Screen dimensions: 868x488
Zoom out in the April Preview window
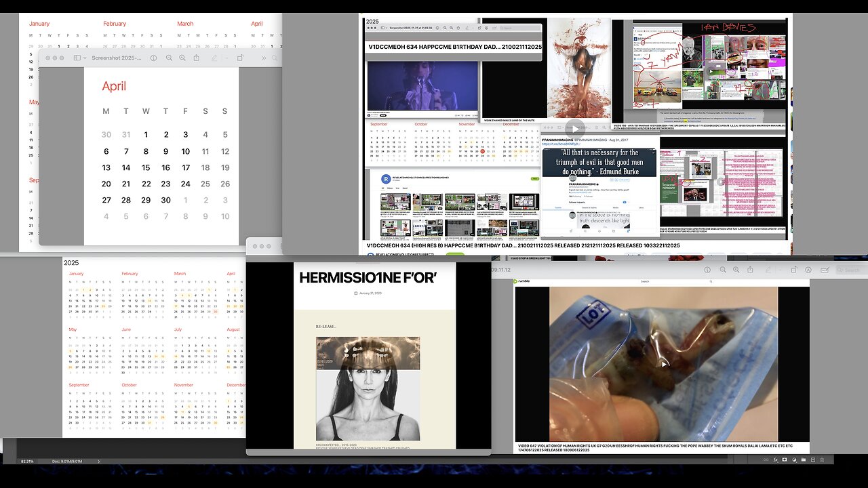(x=169, y=58)
